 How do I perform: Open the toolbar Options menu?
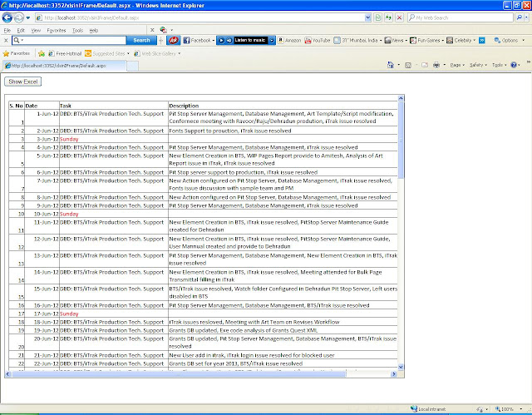[x=509, y=41]
